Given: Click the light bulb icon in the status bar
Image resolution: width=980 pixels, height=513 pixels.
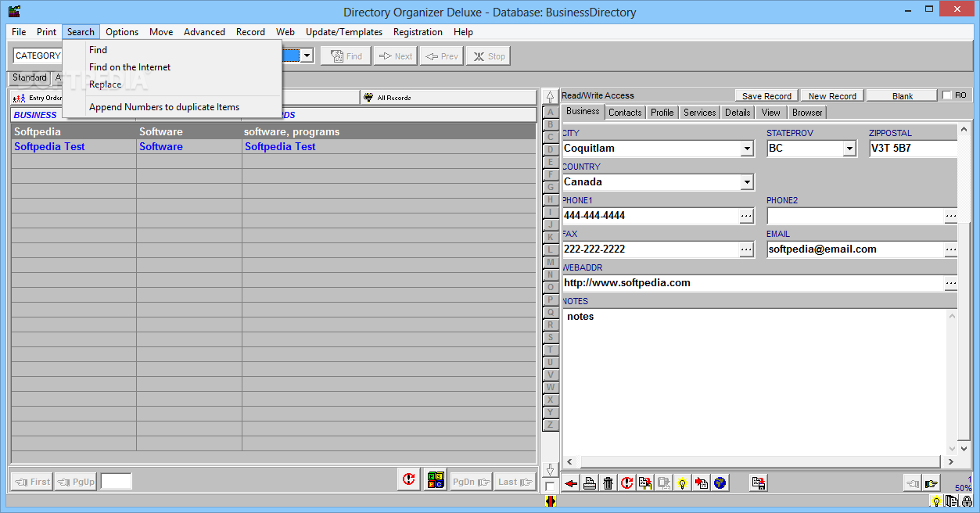Looking at the screenshot, I should coord(935,501).
